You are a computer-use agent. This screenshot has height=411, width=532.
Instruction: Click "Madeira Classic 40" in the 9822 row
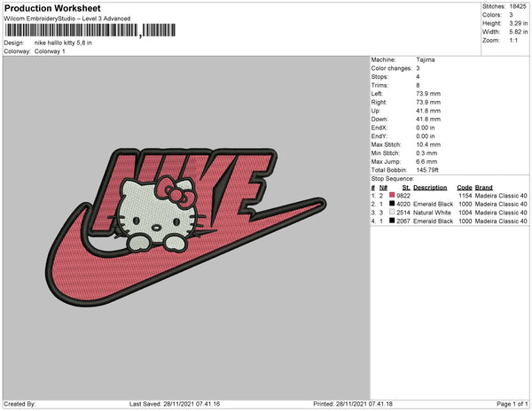(x=501, y=196)
